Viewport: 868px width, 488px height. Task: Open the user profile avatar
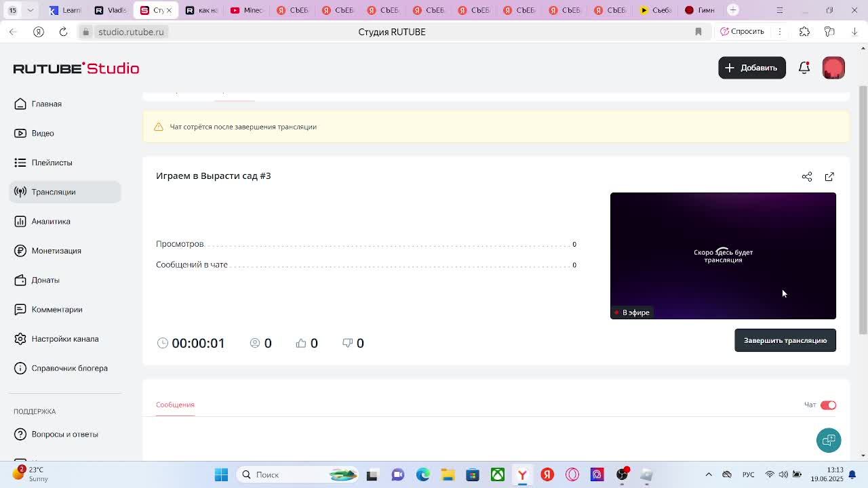coord(833,68)
